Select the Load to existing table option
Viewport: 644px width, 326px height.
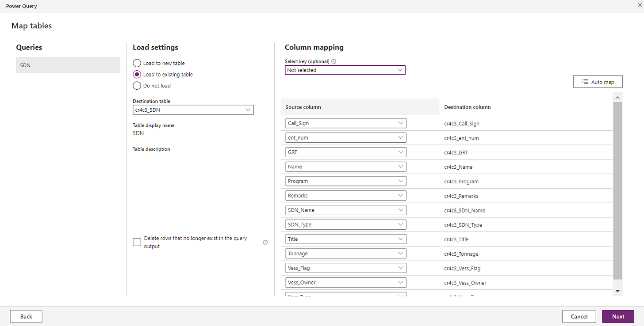pyautogui.click(x=137, y=75)
